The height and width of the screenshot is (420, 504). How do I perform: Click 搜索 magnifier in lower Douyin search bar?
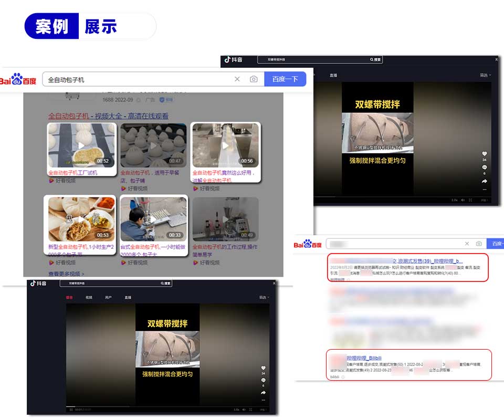(x=166, y=283)
